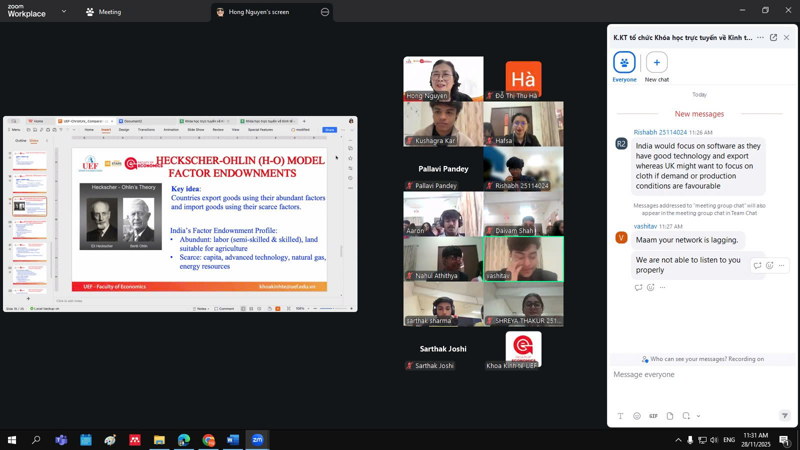800x450 pixels.
Task: Expand the chat title dropdown chevron
Action: (760, 37)
